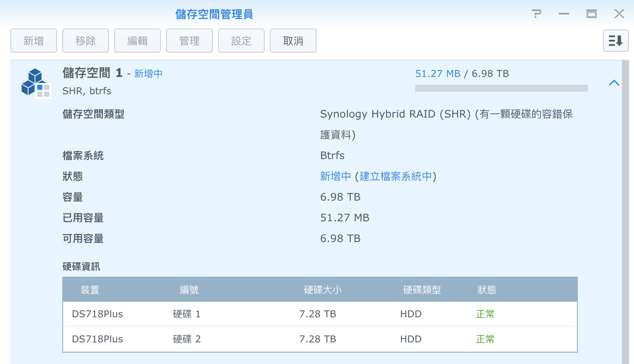Image resolution: width=634 pixels, height=364 pixels.
Task: Click the storage pool cubes icon
Action: coord(35,83)
